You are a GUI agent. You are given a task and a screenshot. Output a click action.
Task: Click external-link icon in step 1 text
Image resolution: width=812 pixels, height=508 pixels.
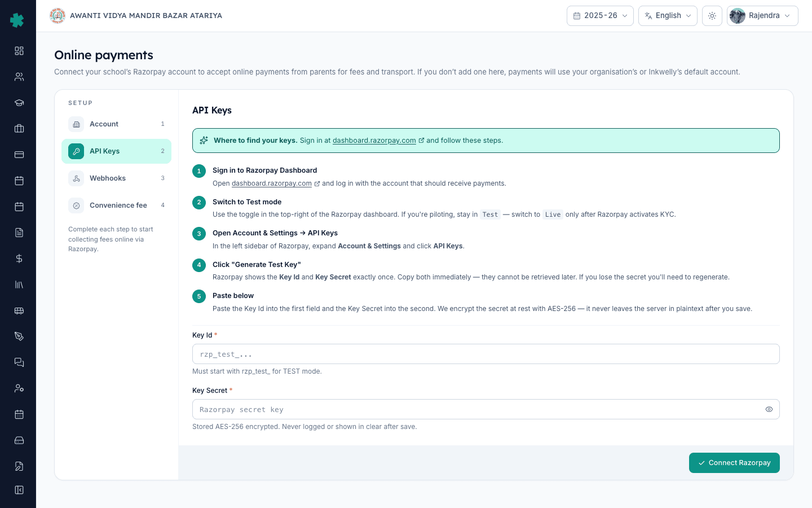317,183
